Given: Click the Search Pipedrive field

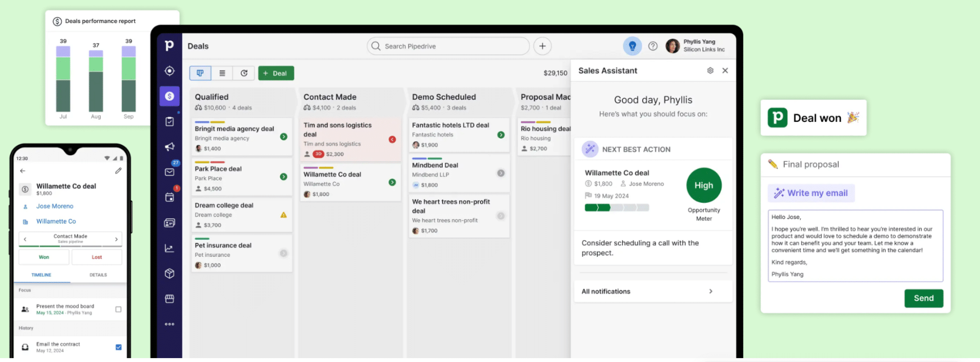Looking at the screenshot, I should 448,46.
